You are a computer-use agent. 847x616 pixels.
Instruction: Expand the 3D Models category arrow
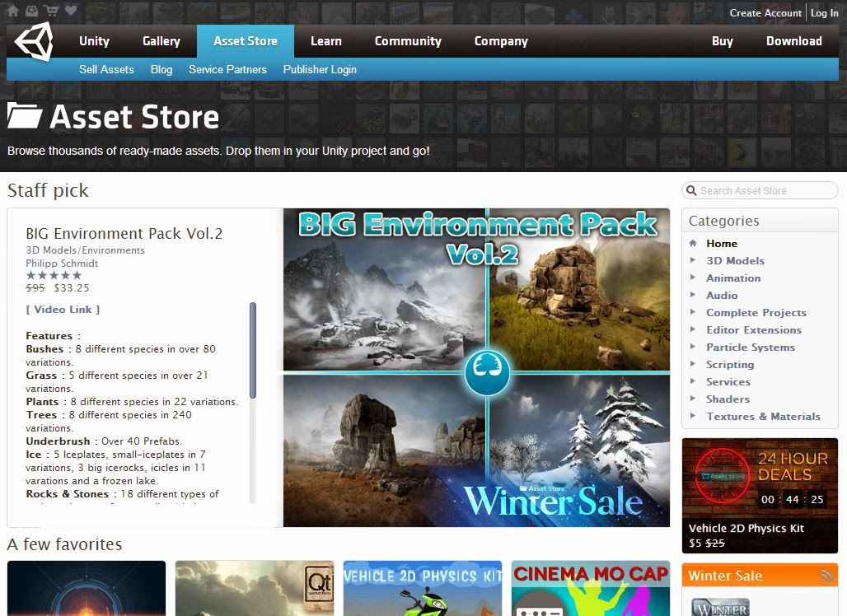point(692,260)
